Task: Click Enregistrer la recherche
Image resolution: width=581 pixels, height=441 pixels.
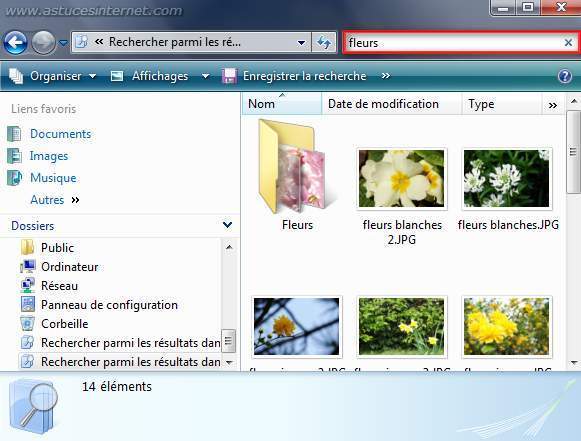Action: pos(304,76)
